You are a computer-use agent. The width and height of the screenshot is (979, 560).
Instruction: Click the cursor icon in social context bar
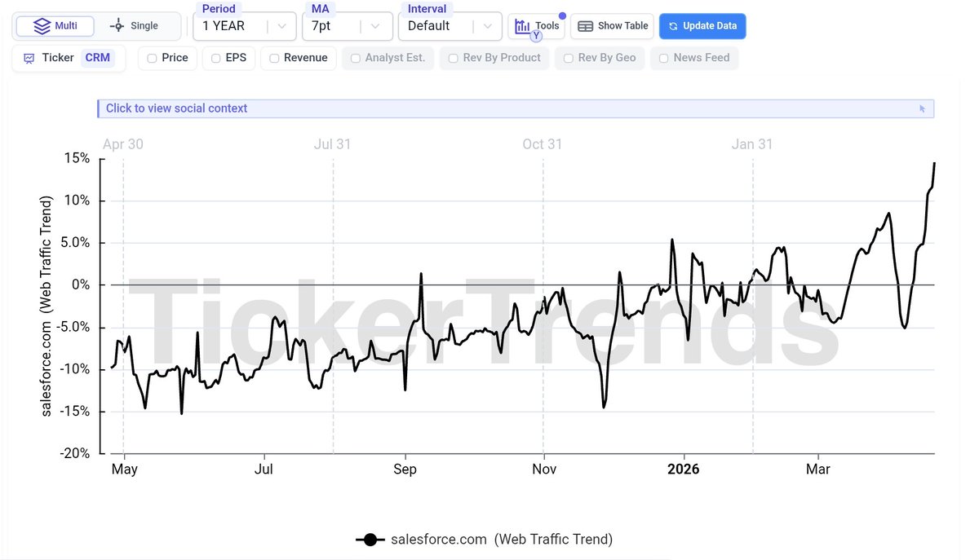[923, 108]
